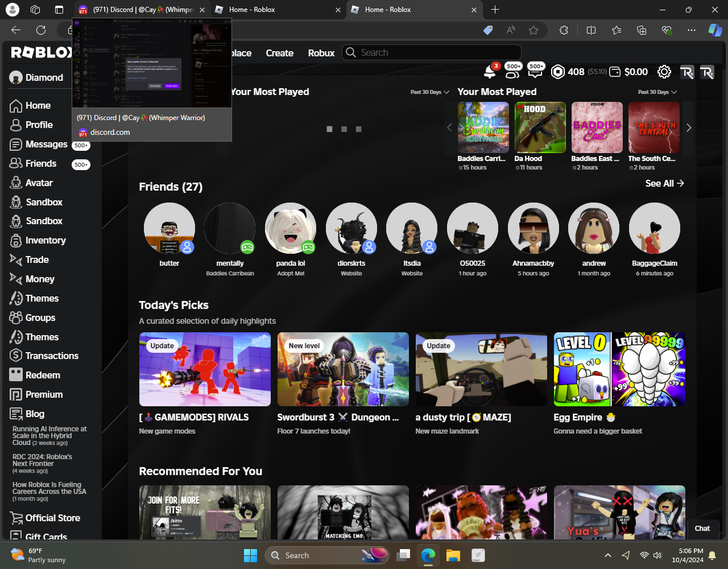Open Robux in the Roblox top navigation
Screen dimensions: 728x569
point(321,53)
